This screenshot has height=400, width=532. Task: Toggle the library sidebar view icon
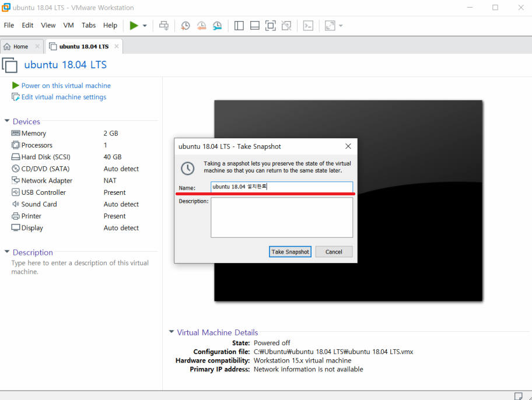click(239, 26)
